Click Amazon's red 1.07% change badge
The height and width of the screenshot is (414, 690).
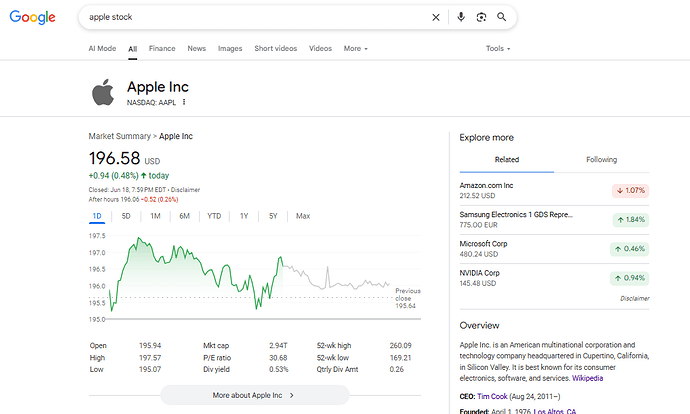point(630,191)
